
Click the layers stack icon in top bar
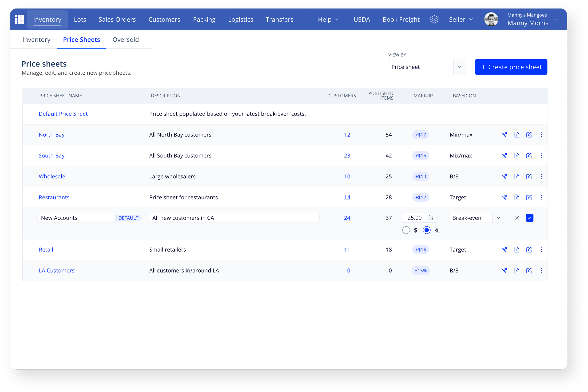point(434,19)
